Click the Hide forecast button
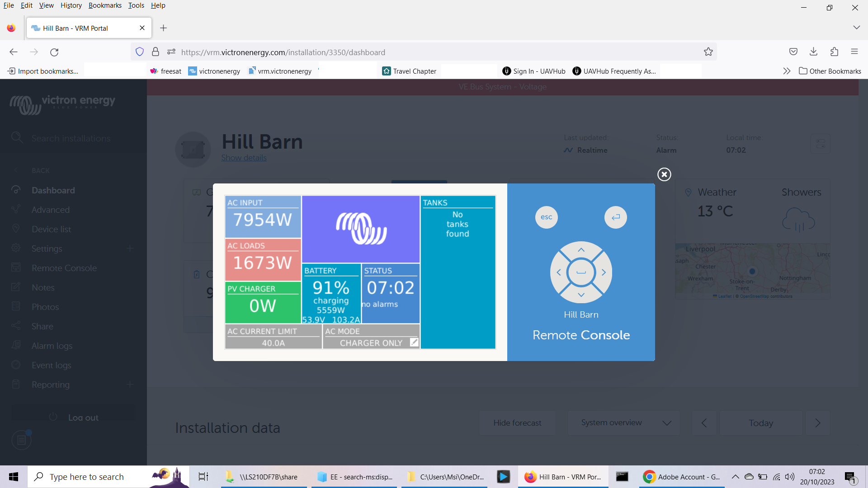Image resolution: width=868 pixels, height=488 pixels. point(517,423)
